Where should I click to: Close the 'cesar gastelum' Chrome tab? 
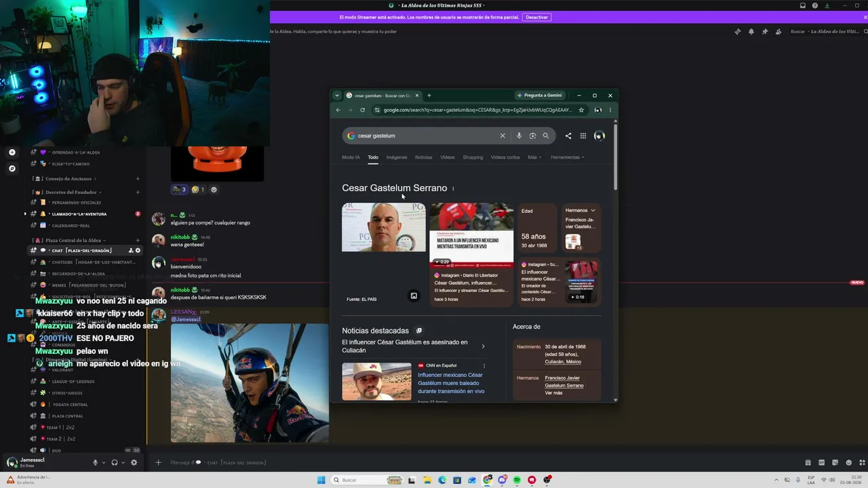(x=417, y=96)
